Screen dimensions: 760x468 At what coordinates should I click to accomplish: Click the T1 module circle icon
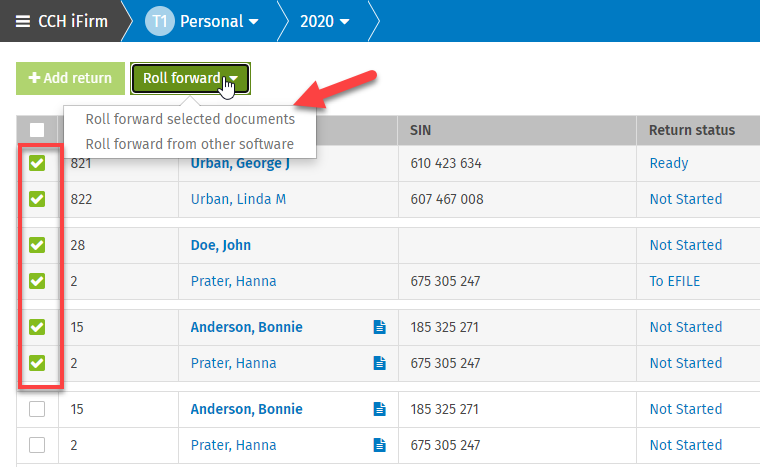[159, 21]
